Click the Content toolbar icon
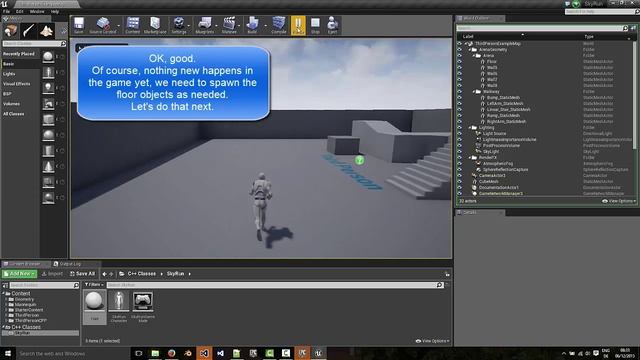This screenshot has width=640, height=360. tap(133, 25)
